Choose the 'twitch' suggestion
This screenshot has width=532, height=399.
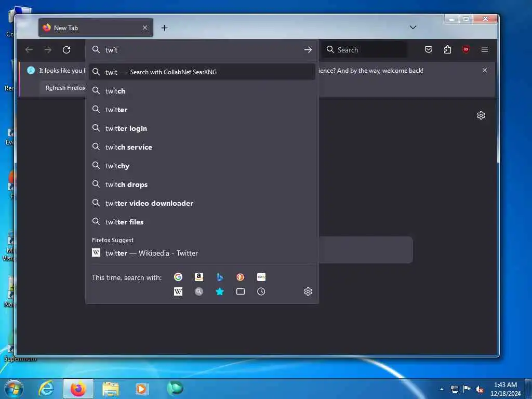(202, 91)
